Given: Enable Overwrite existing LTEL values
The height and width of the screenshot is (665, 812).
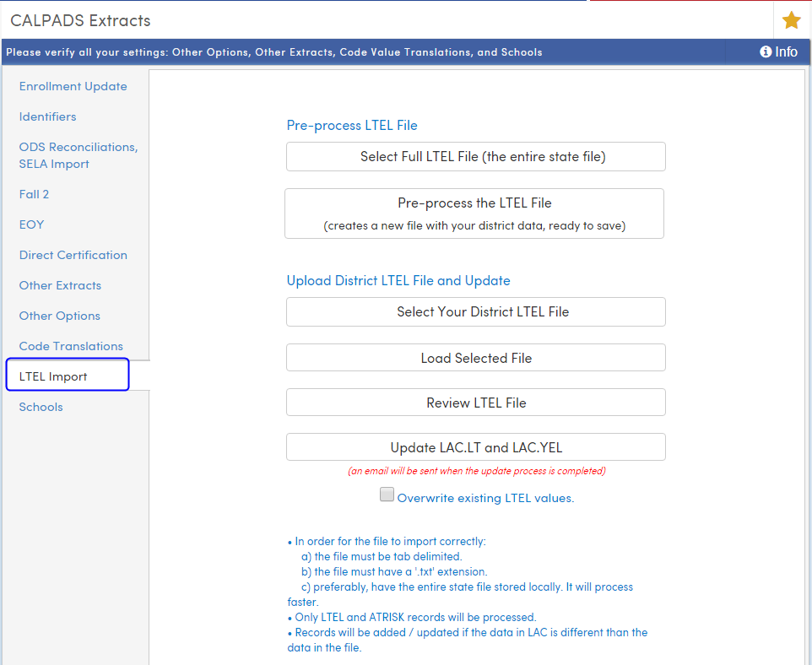Looking at the screenshot, I should 387,494.
